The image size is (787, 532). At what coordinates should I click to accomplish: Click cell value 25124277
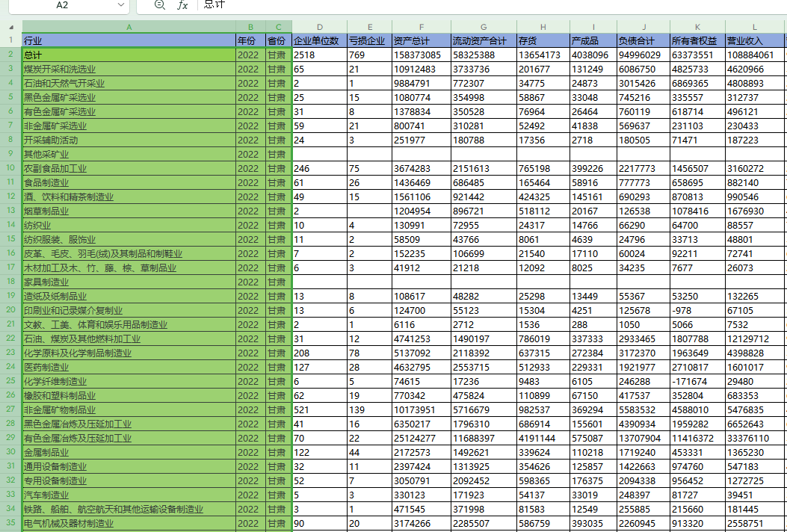[x=422, y=438]
